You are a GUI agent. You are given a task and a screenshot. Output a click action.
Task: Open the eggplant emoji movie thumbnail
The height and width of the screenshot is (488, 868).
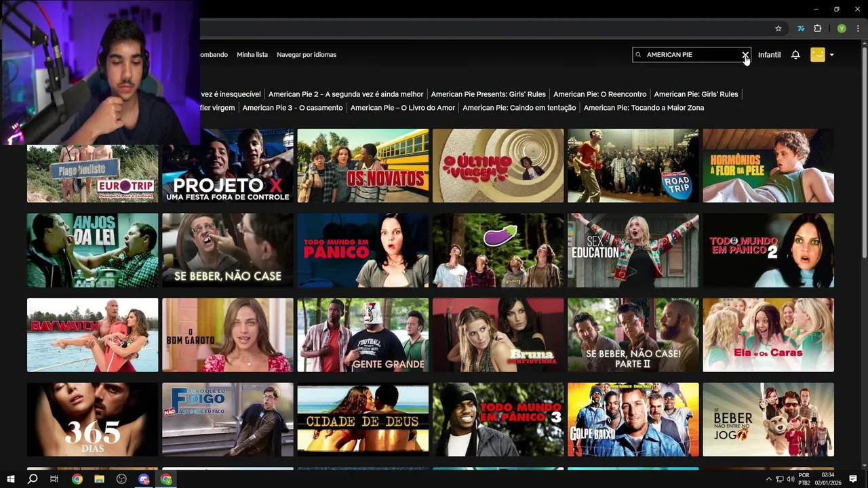pos(498,250)
